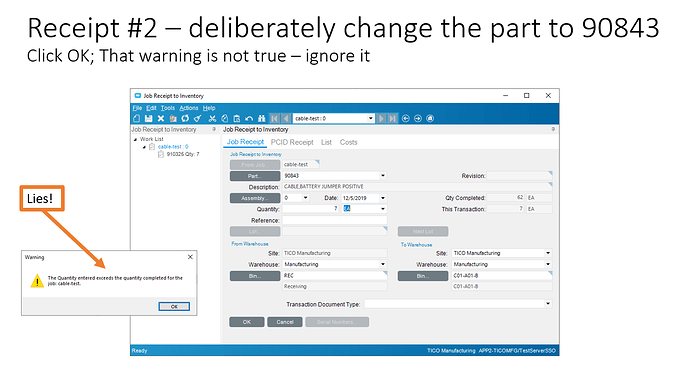Open the Part 90843 dropdown arrow
690x372 pixels.
point(383,176)
